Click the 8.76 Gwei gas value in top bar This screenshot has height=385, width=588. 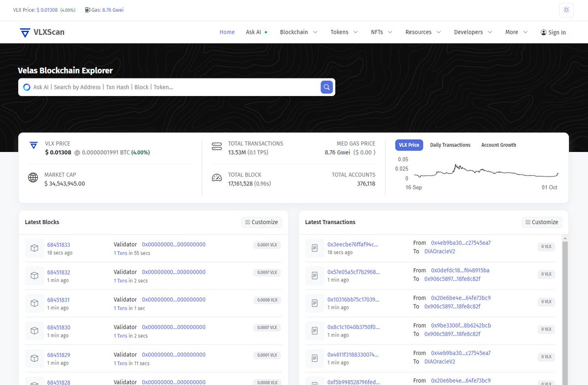113,10
